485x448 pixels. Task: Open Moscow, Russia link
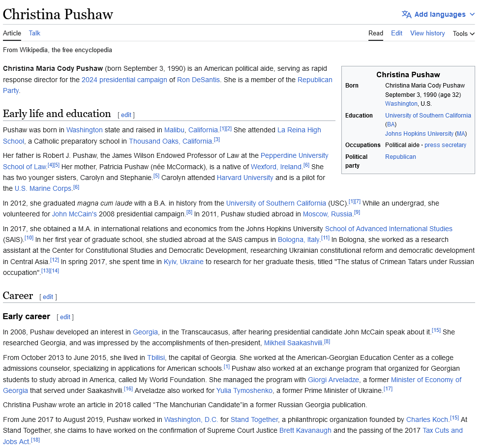pos(327,214)
